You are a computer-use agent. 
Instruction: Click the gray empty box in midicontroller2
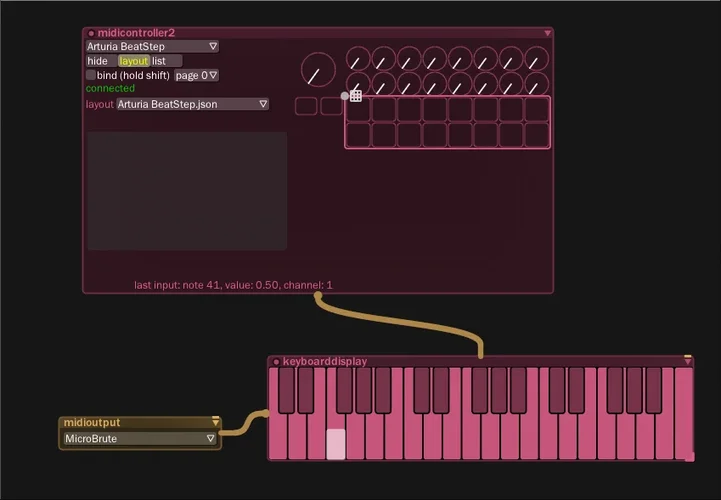pyautogui.click(x=187, y=191)
